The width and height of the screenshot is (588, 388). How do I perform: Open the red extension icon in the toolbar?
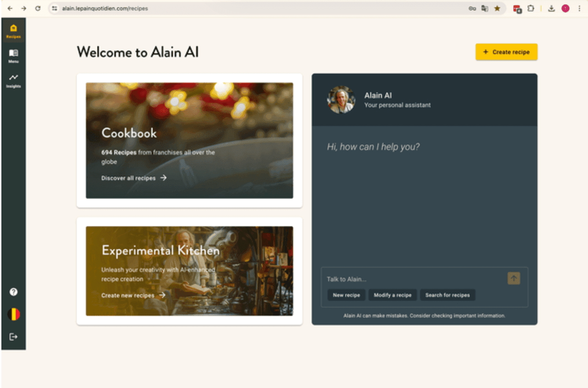point(517,9)
